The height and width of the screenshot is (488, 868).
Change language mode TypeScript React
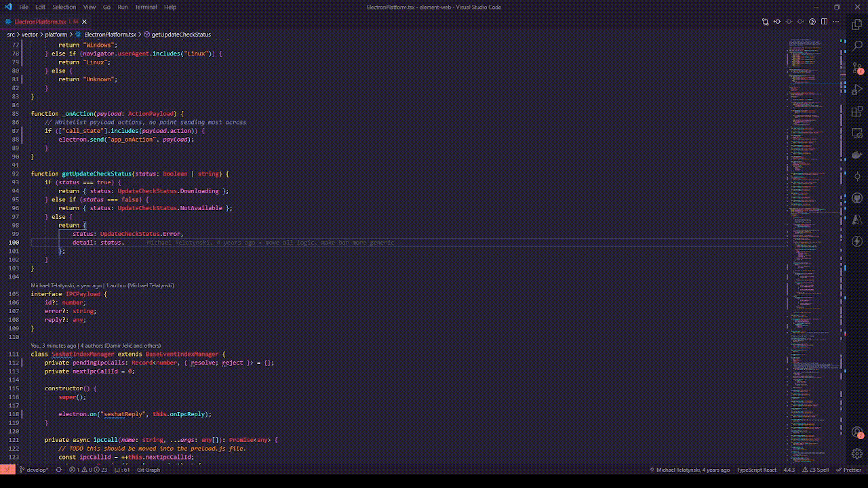pyautogui.click(x=757, y=470)
